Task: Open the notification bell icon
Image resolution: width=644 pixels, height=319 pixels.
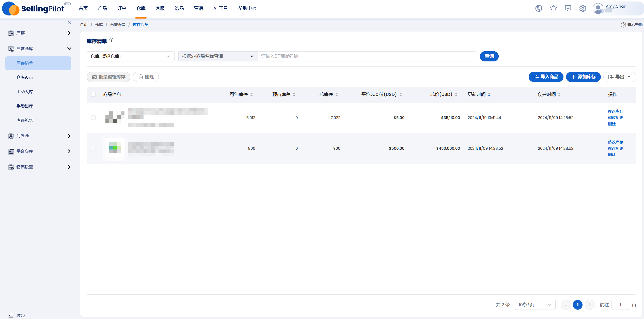Action: coord(553,8)
